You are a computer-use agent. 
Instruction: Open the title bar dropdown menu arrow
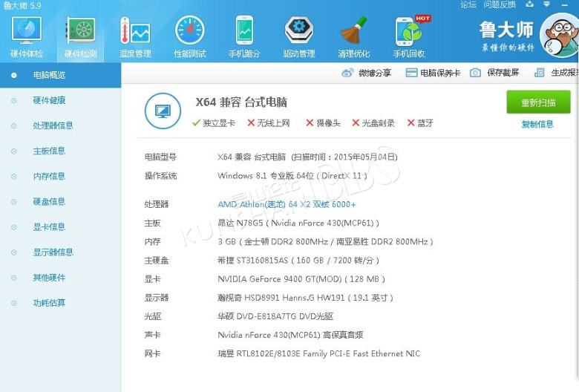pyautogui.click(x=546, y=4)
